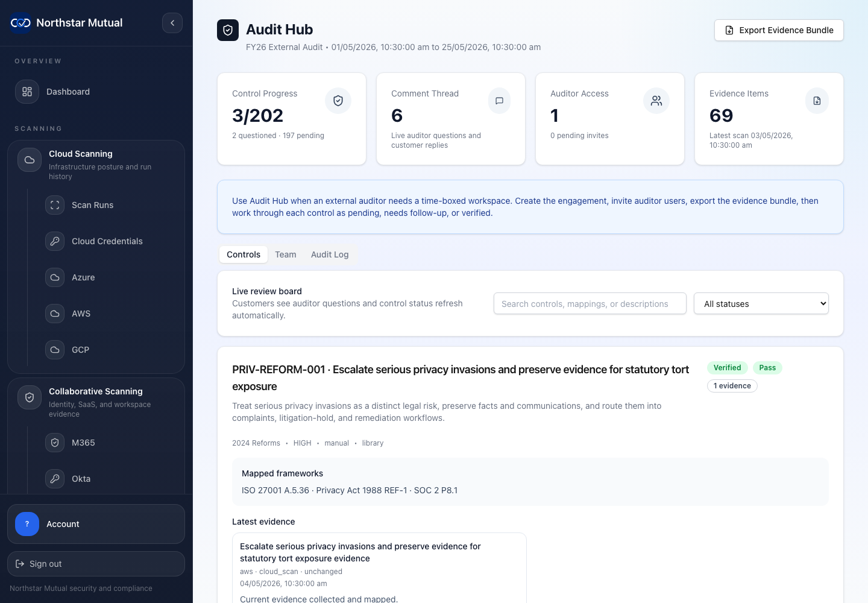Click the Control Progress value 3/202
This screenshot has width=868, height=603.
pyautogui.click(x=257, y=115)
